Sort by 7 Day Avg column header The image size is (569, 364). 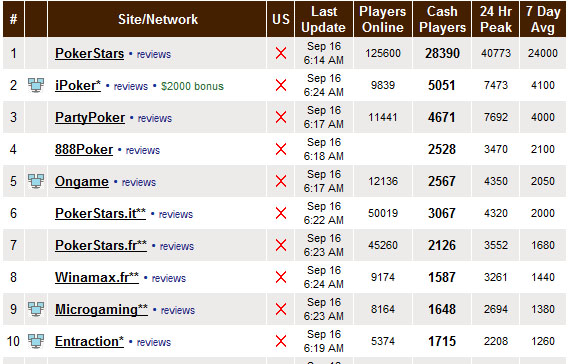click(x=543, y=19)
